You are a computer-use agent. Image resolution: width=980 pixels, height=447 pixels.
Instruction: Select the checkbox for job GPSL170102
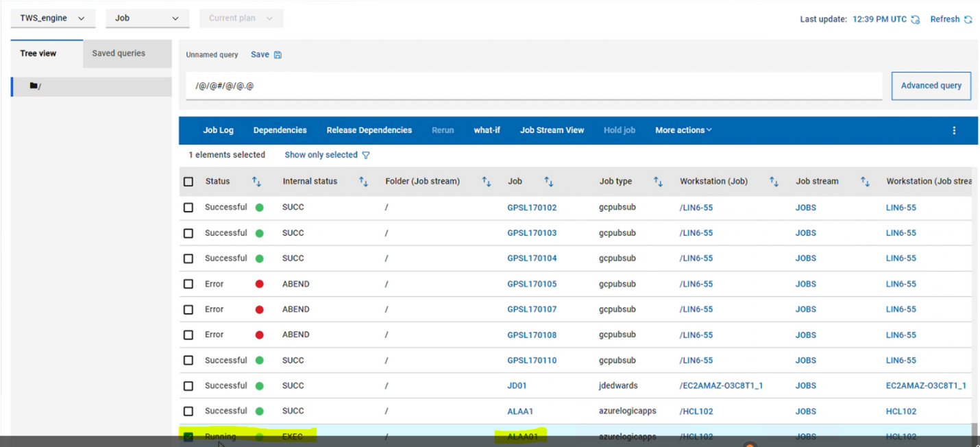pyautogui.click(x=188, y=208)
